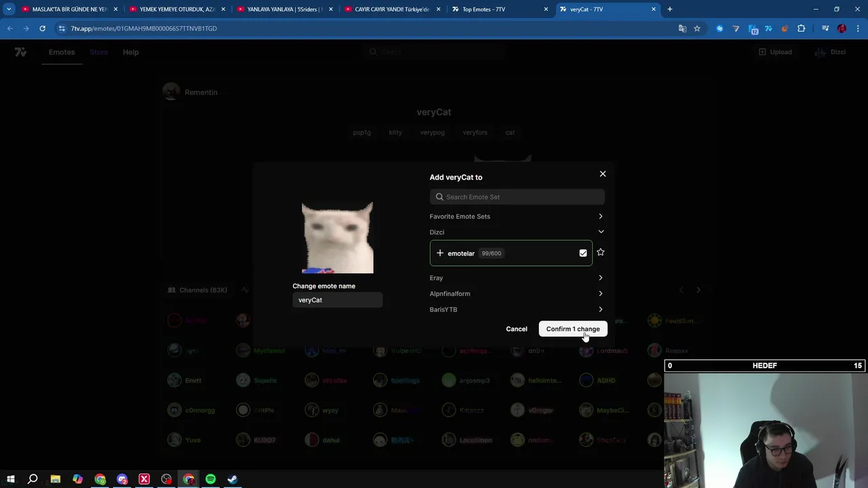Open the Chrome profile avatar
This screenshot has width=868, height=488.
click(x=842, y=28)
